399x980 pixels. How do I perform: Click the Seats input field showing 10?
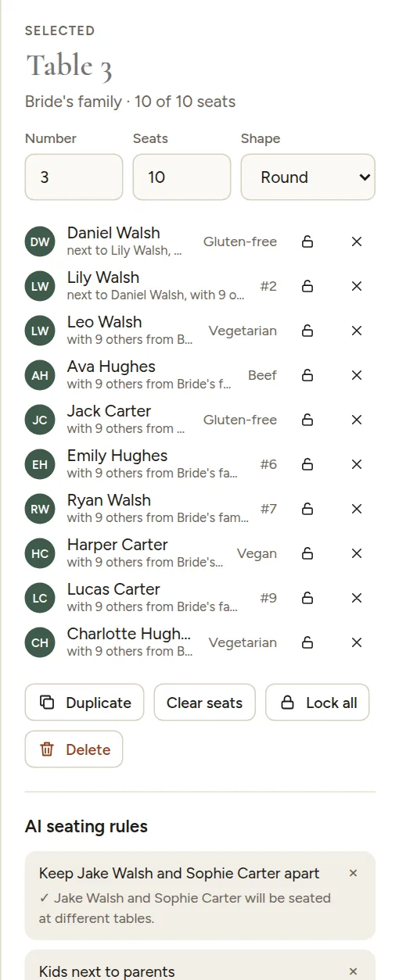182,177
